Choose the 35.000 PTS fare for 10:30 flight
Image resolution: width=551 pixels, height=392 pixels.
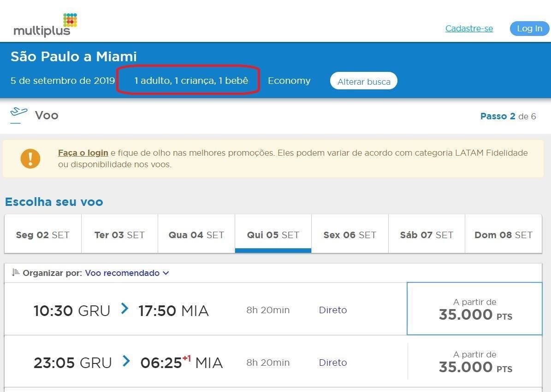pyautogui.click(x=474, y=309)
